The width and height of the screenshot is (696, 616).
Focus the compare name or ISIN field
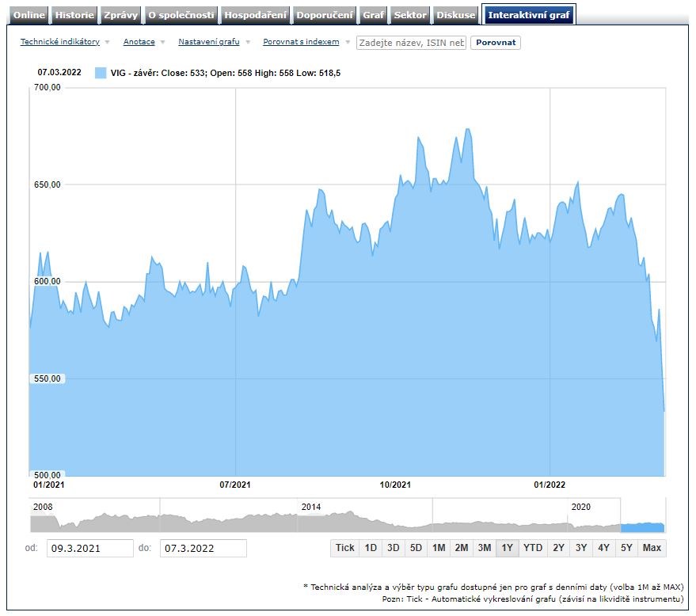tap(411, 43)
